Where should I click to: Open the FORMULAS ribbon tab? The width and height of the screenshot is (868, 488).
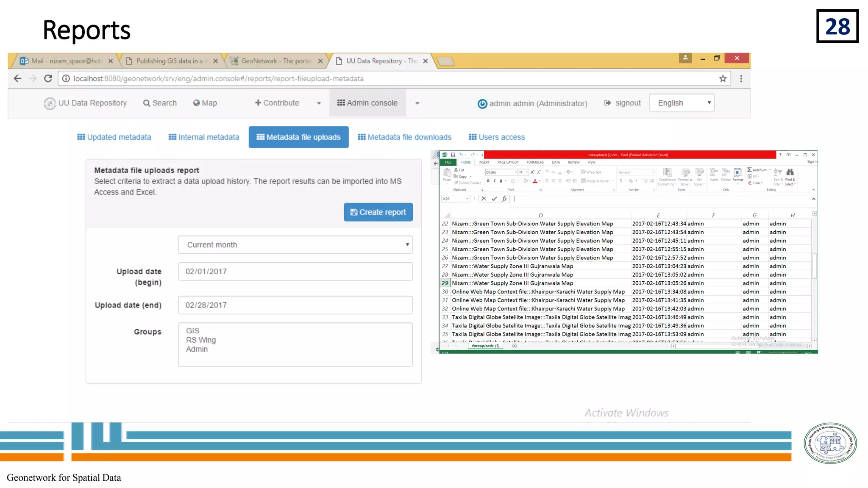click(x=535, y=162)
